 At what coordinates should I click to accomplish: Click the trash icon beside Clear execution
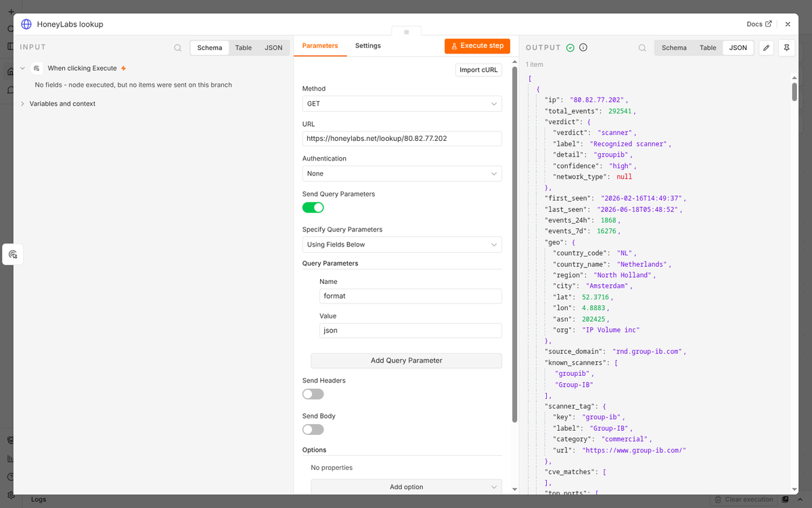pos(717,500)
